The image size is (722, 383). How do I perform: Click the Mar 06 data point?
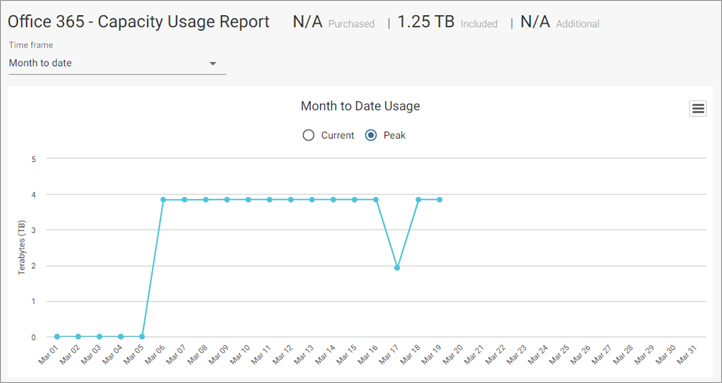click(163, 200)
